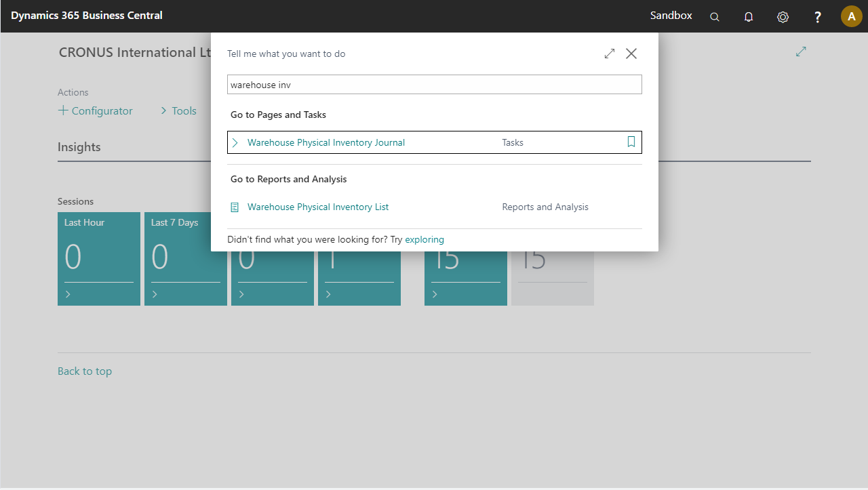Viewport: 868px width, 490px height.
Task: Click the Back to top link
Action: pyautogui.click(x=85, y=371)
